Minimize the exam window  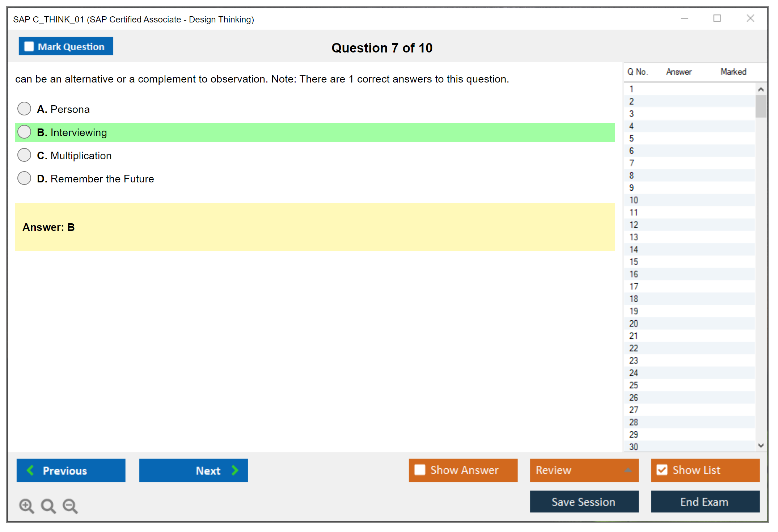tap(684, 18)
